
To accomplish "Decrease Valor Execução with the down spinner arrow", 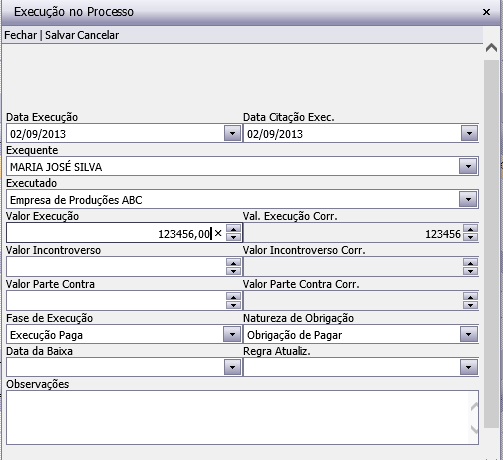I will pos(233,237).
